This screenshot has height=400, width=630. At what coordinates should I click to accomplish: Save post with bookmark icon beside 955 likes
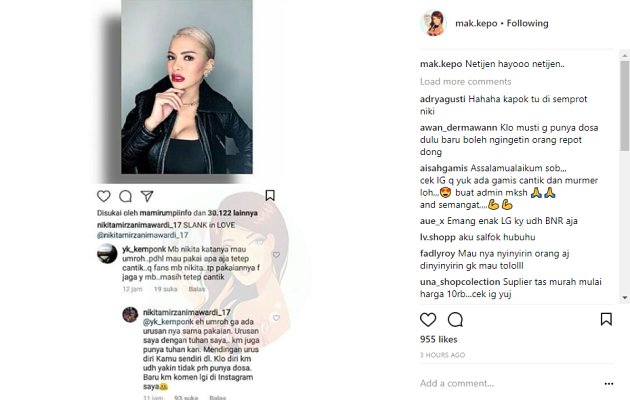click(x=606, y=319)
